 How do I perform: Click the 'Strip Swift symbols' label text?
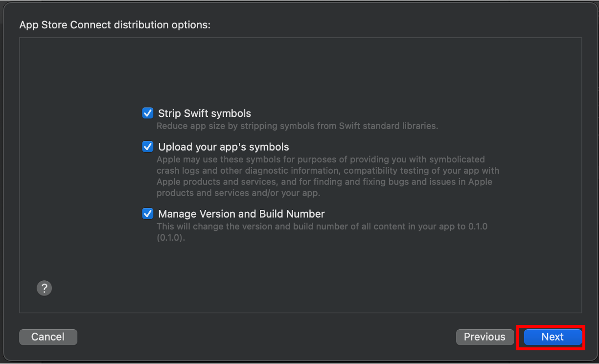pyautogui.click(x=205, y=114)
